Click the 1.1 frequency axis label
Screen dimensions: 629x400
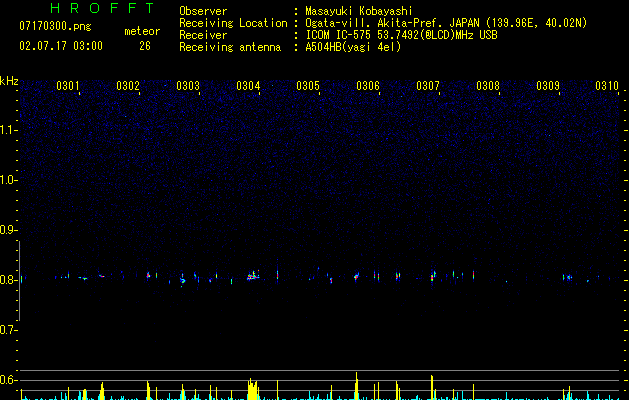(8, 130)
